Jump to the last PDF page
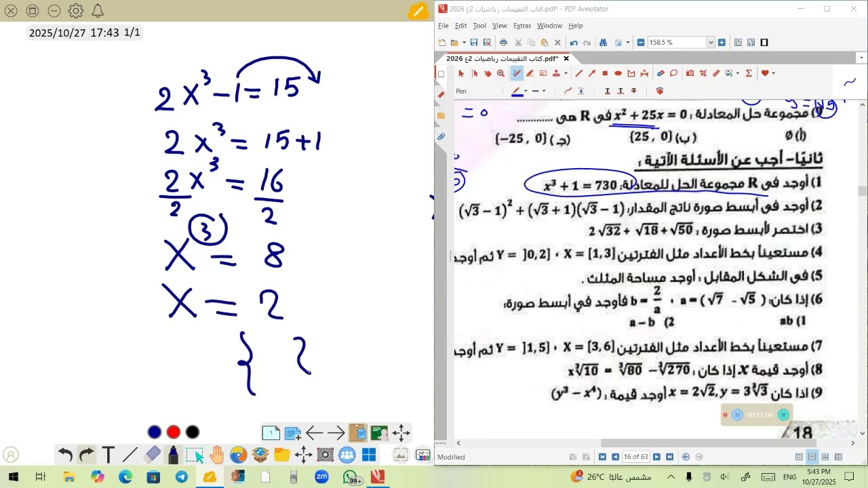Image resolution: width=868 pixels, height=488 pixels. pos(669,457)
